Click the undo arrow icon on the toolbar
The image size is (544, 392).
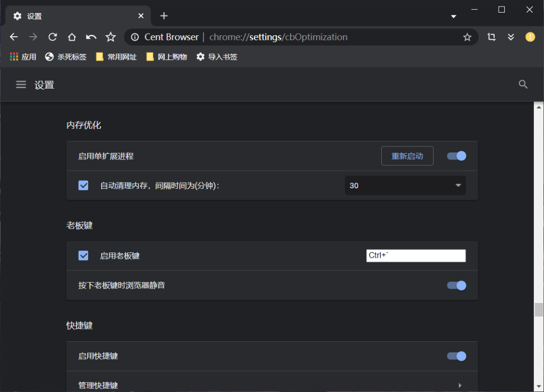point(91,37)
